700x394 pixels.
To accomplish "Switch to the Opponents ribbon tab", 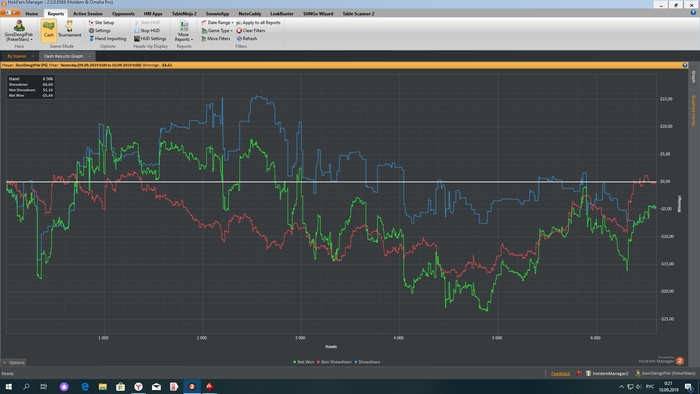I will [x=123, y=13].
